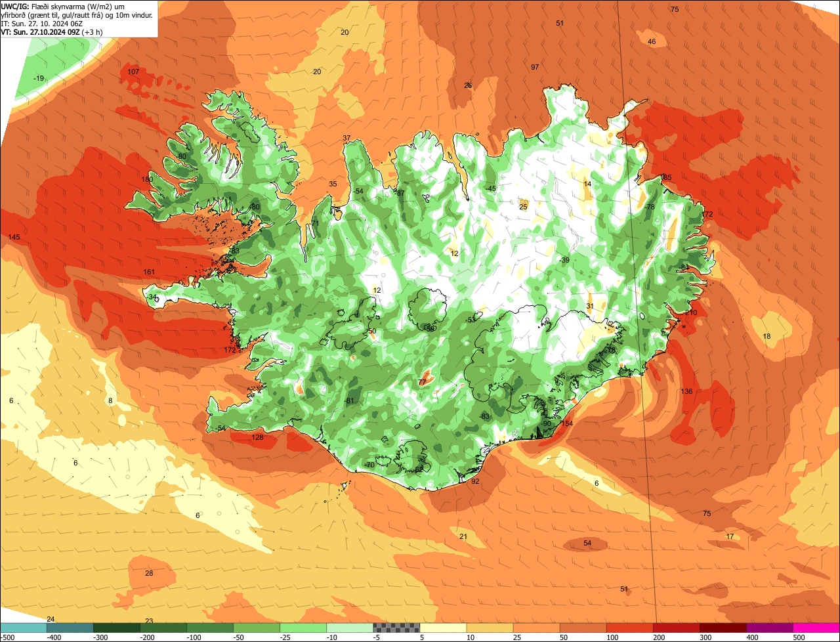This screenshot has height=642, width=840.
Task: Click the map value 145 on the western sea
Action: (14, 237)
